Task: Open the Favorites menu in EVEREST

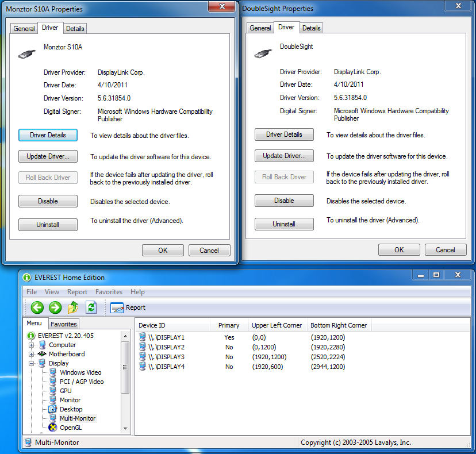Action: 109,291
